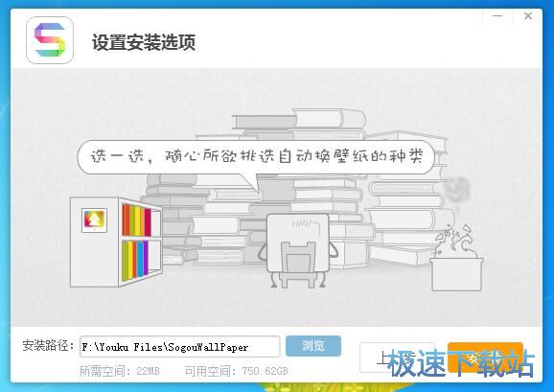This screenshot has width=554, height=392.
Task: Click the 安装路径 label
Action: [x=48, y=345]
